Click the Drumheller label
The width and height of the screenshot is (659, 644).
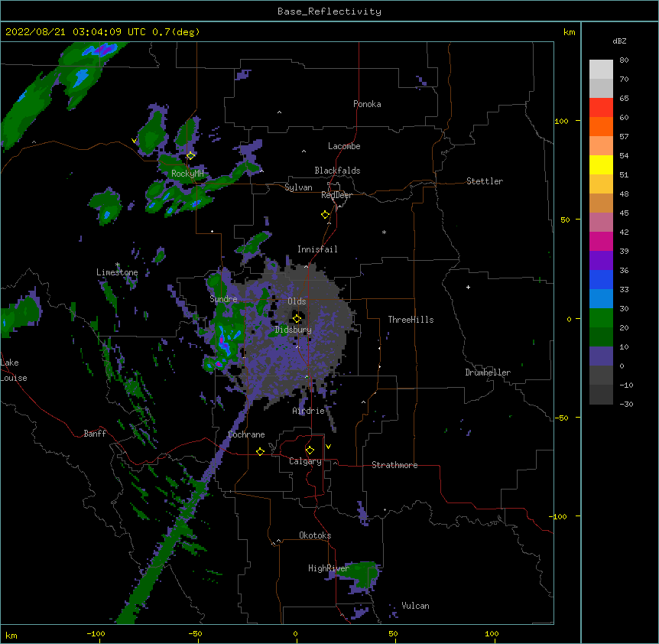click(488, 372)
